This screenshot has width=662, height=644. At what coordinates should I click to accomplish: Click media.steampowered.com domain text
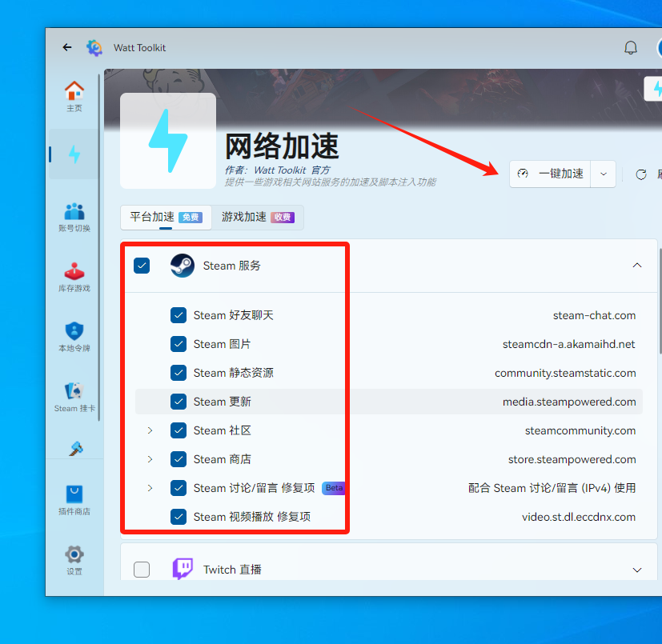click(569, 402)
